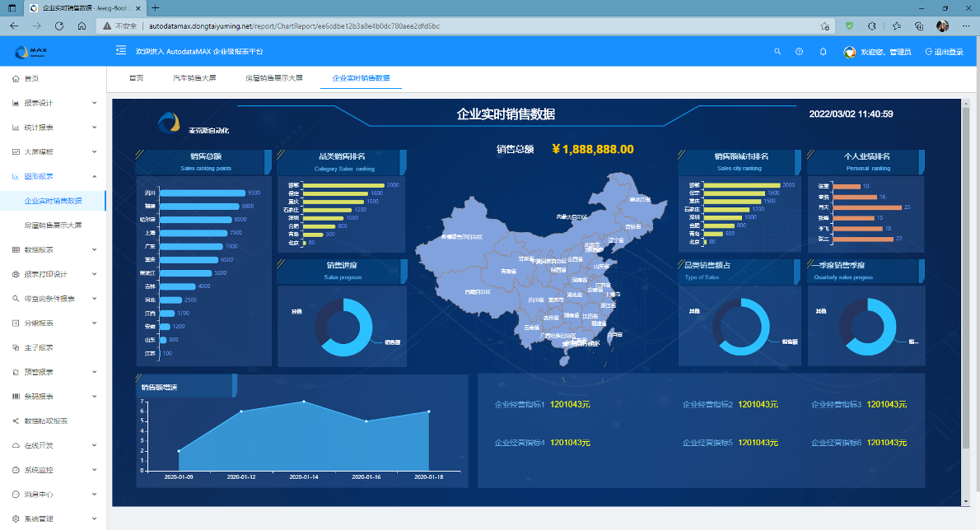980x530 pixels.
Task: Click the browser profile avatar
Action: (x=942, y=26)
